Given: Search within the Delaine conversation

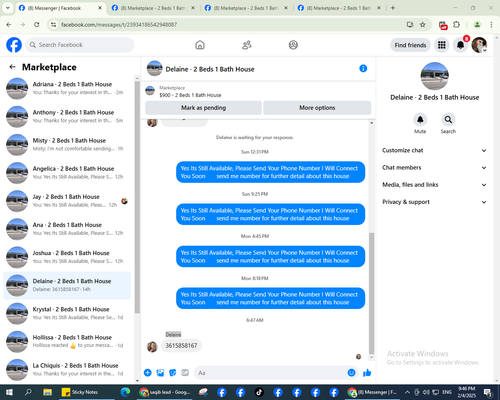Looking at the screenshot, I should pos(448,120).
